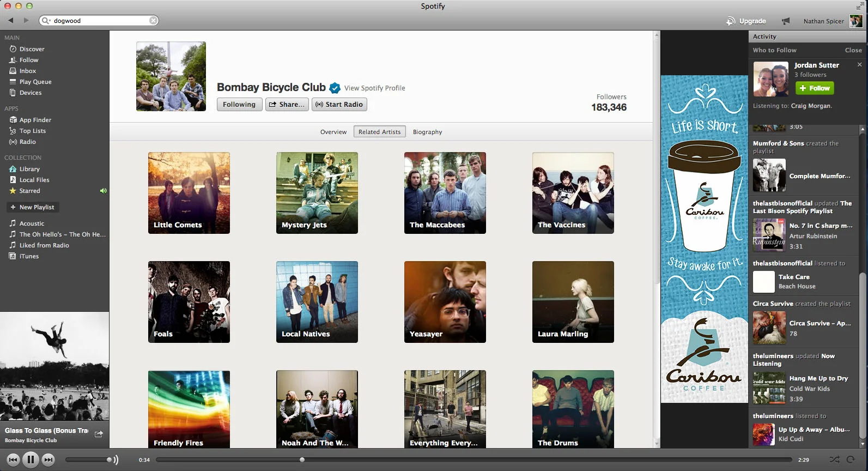
Task: Open The Vaccines artist tile
Action: [x=573, y=193]
